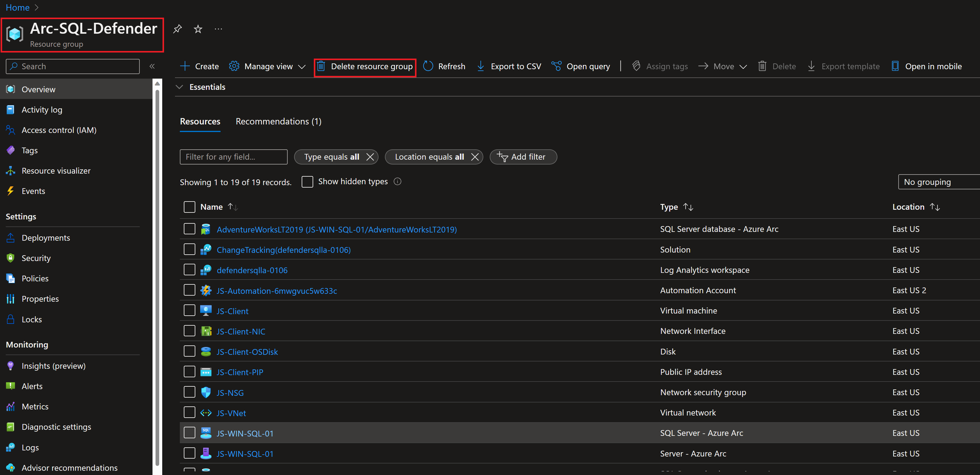Mark resource group as favorite with star
Viewport: 980px width, 475px height.
click(x=198, y=29)
